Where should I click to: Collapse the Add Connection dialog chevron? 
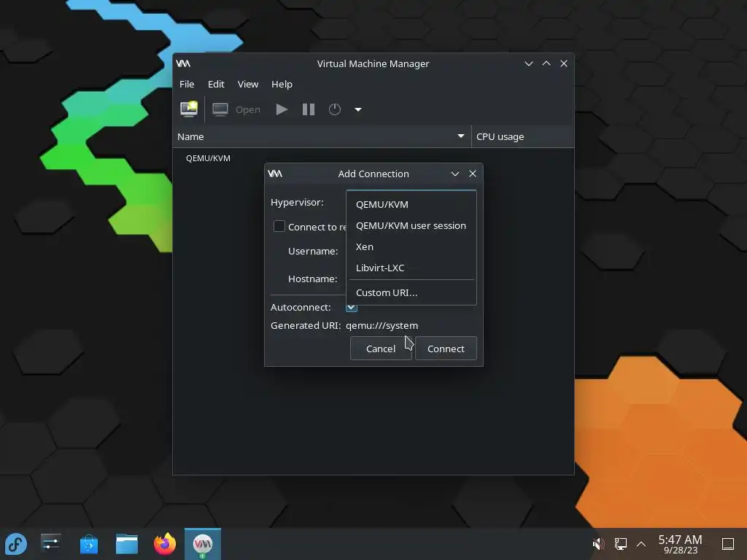point(455,174)
